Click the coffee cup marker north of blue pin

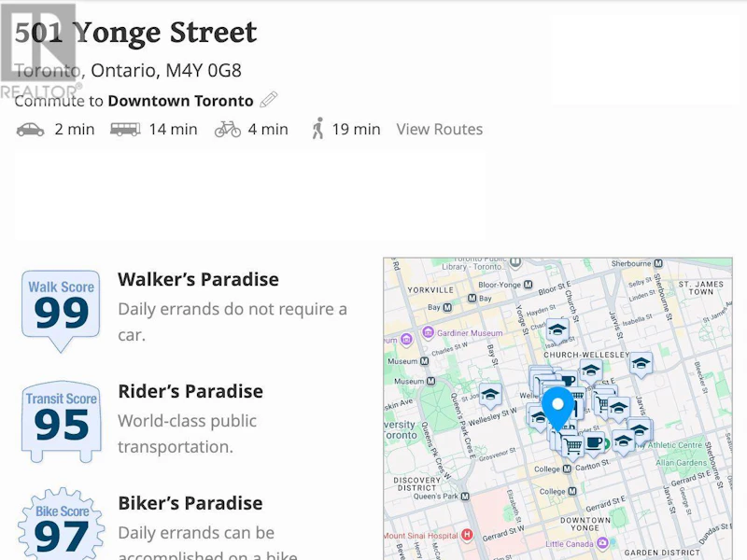[567, 382]
